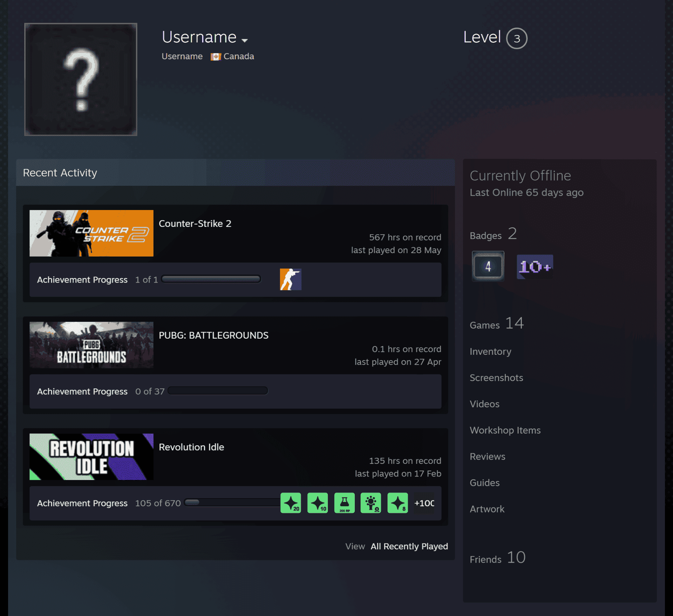View the 200 RP flask achievement icon

(344, 503)
